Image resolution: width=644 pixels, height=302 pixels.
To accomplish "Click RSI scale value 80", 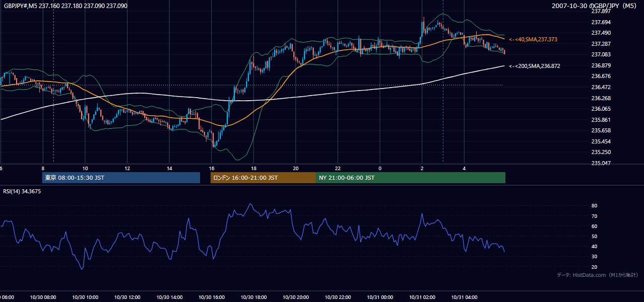I will coord(594,206).
